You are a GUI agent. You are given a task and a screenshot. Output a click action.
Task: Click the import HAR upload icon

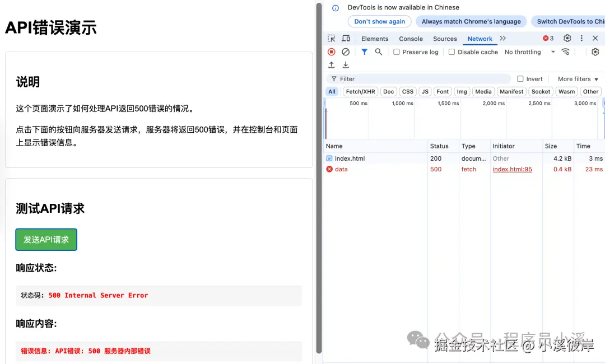pos(332,65)
